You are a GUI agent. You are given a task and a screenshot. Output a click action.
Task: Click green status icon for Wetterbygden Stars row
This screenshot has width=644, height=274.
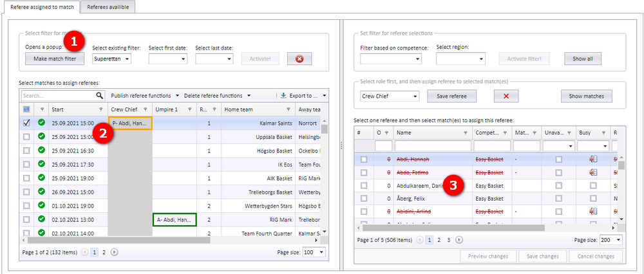[41, 205]
